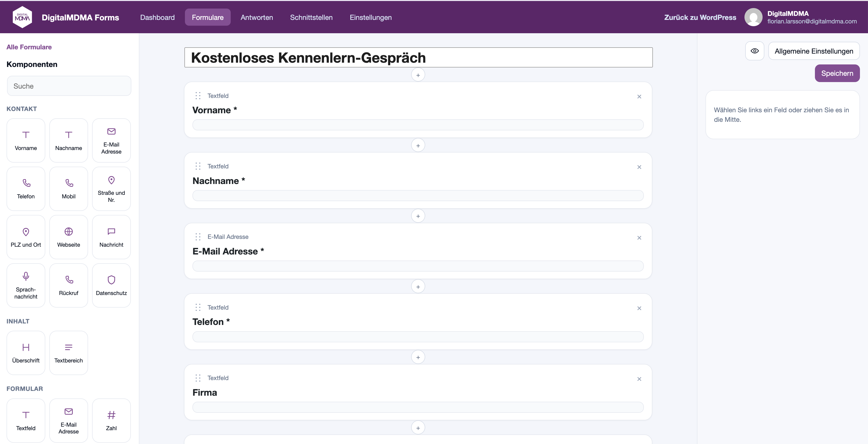Add the Textbereich content component
868x444 pixels.
coord(68,353)
